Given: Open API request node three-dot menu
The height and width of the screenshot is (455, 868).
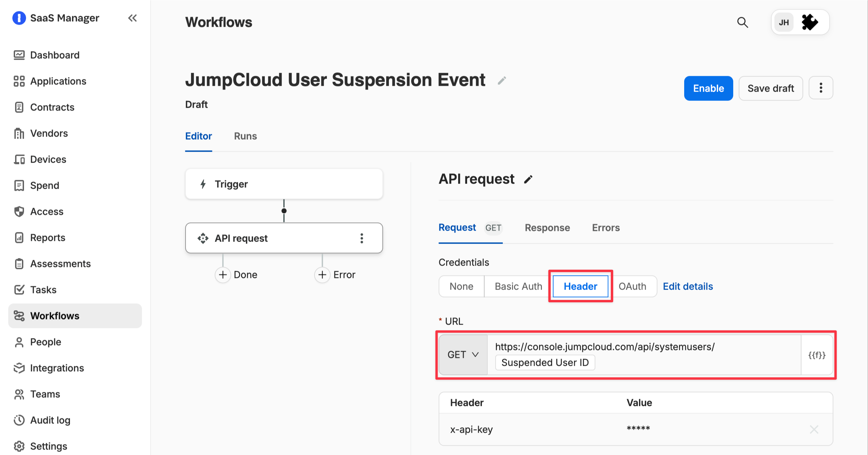Looking at the screenshot, I should [x=361, y=238].
